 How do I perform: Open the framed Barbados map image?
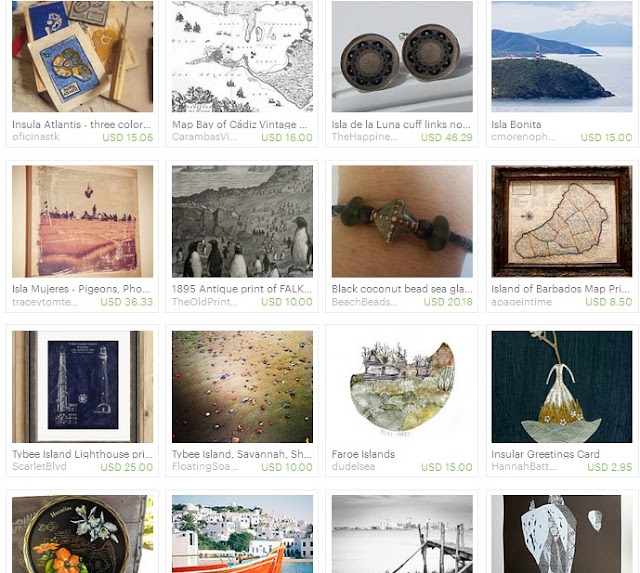562,221
